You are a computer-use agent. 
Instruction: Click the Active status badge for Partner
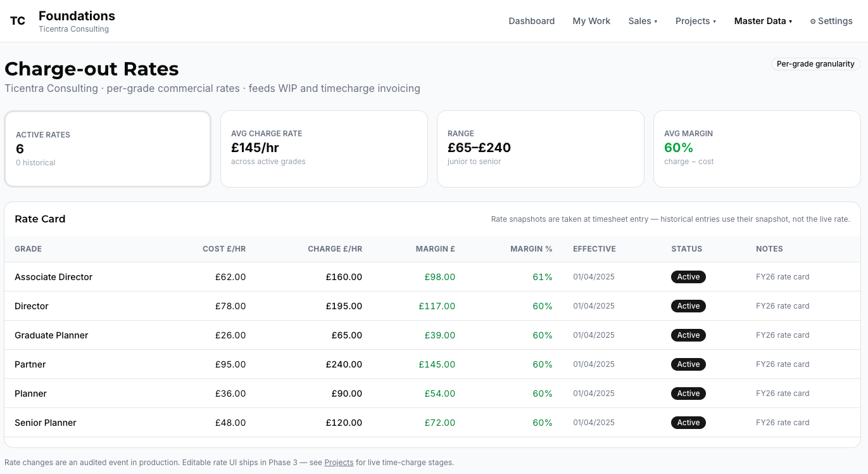[x=688, y=364]
